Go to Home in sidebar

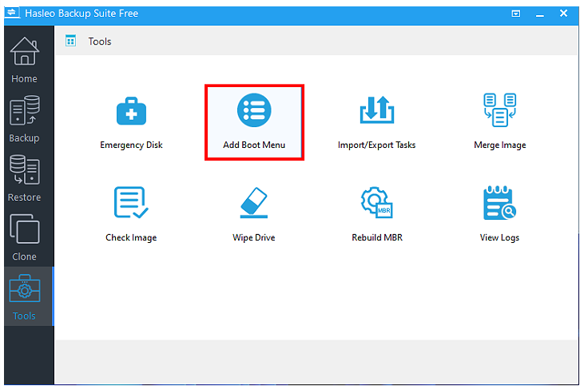tap(25, 60)
